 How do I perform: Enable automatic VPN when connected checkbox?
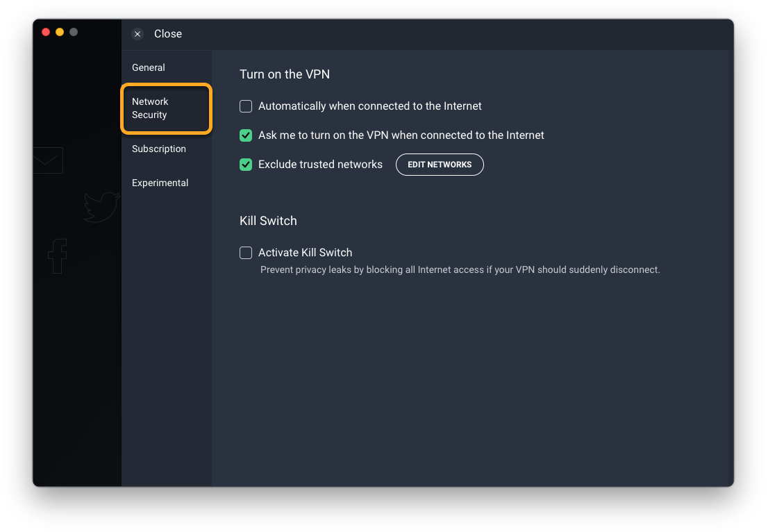[x=246, y=106]
